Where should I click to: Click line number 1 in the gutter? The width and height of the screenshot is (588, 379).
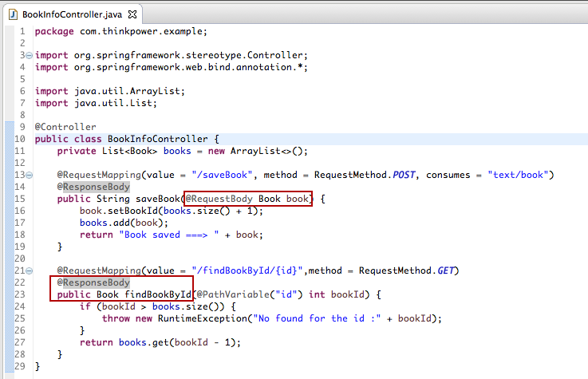(22, 31)
